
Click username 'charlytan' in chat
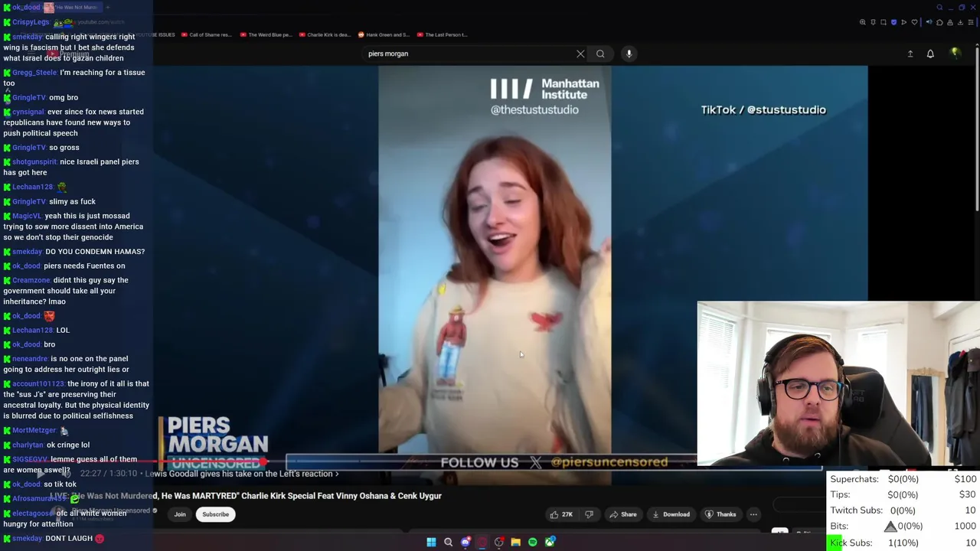point(28,445)
